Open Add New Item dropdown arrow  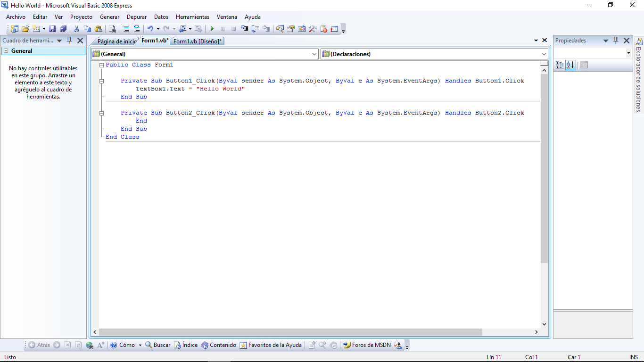tap(44, 29)
